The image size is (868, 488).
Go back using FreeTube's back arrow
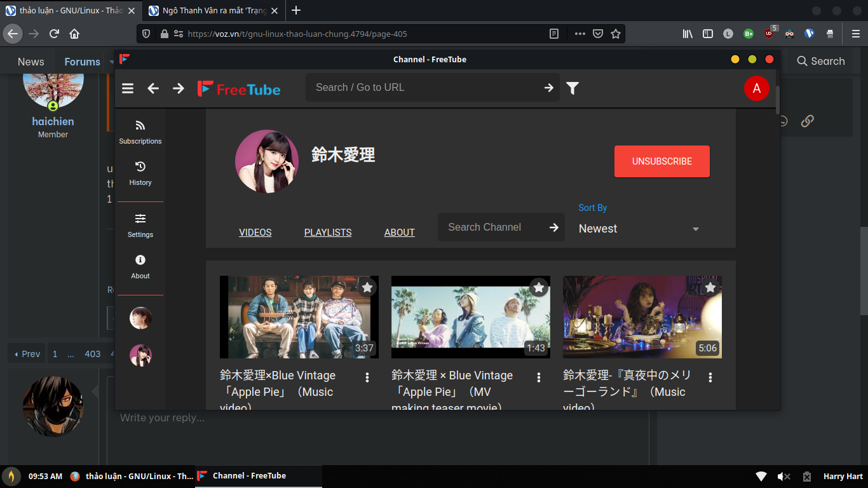(x=153, y=88)
